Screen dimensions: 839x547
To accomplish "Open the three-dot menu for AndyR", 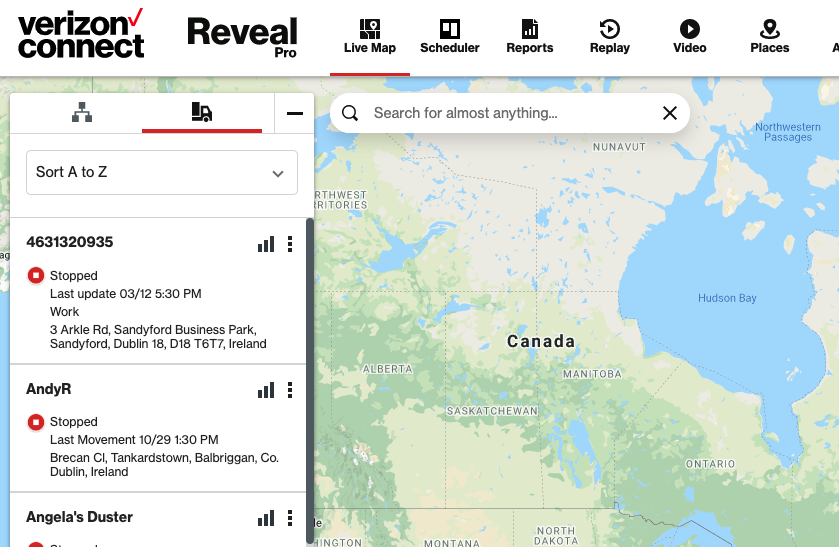I will pyautogui.click(x=290, y=390).
